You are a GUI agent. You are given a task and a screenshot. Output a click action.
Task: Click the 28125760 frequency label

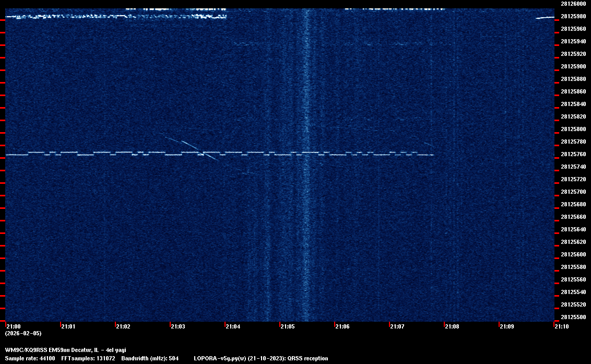(x=573, y=154)
